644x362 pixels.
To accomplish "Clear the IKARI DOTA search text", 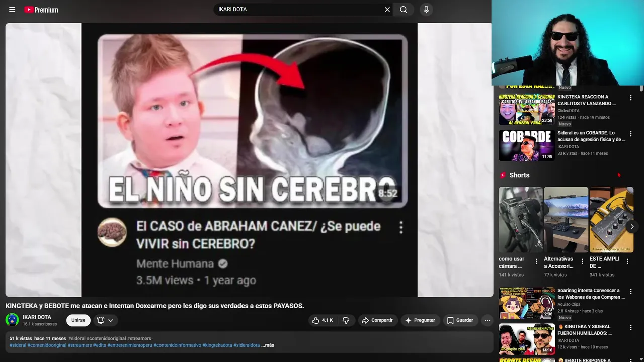I will pos(387,10).
